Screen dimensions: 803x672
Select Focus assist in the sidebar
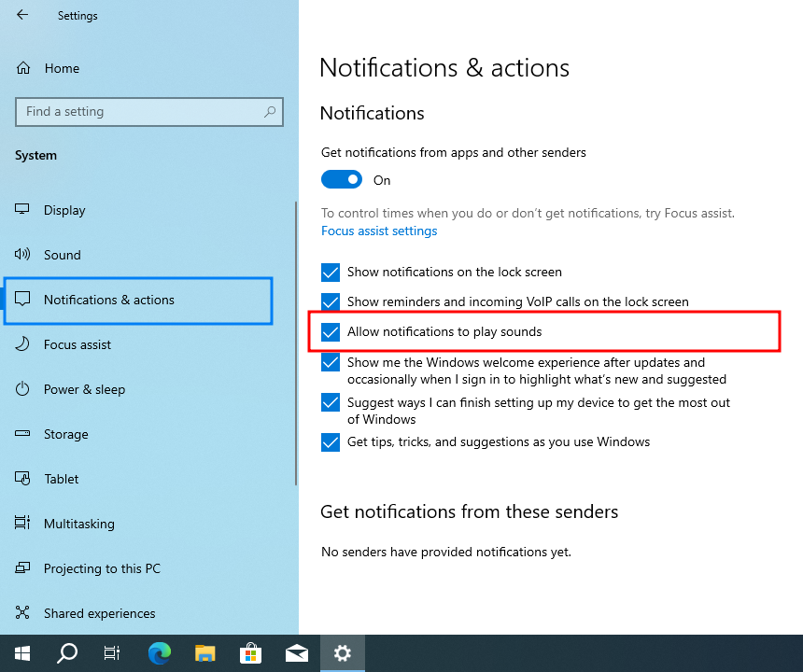click(x=77, y=344)
